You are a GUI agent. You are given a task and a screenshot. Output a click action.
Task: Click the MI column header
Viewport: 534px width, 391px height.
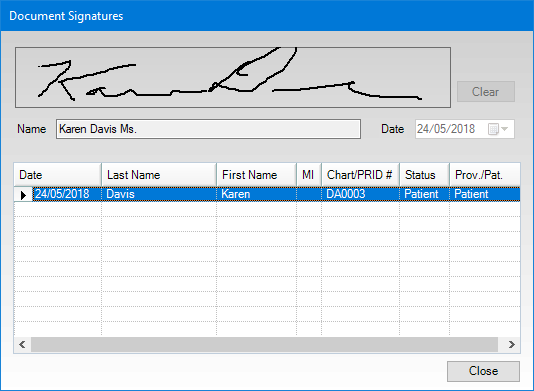tap(309, 175)
